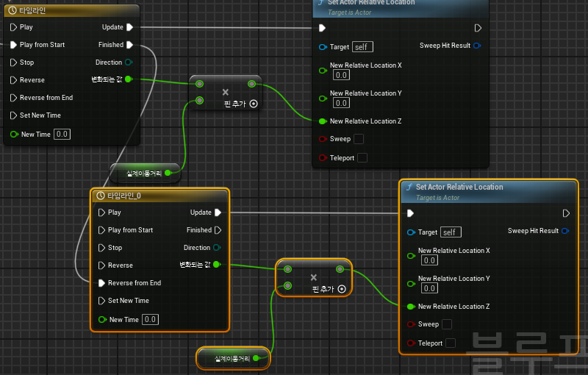Click top input pin of lower multiply node
The width and height of the screenshot is (588, 375).
(x=287, y=269)
